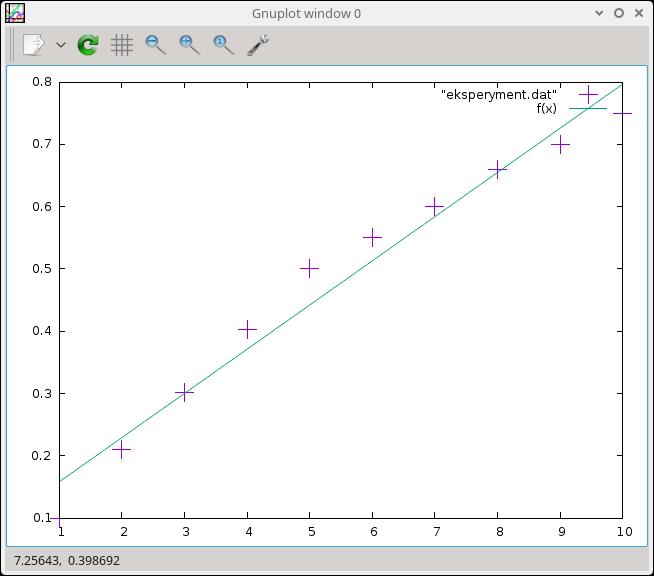
Task: Click the gnuplot window icon in title bar
Action: coord(15,13)
